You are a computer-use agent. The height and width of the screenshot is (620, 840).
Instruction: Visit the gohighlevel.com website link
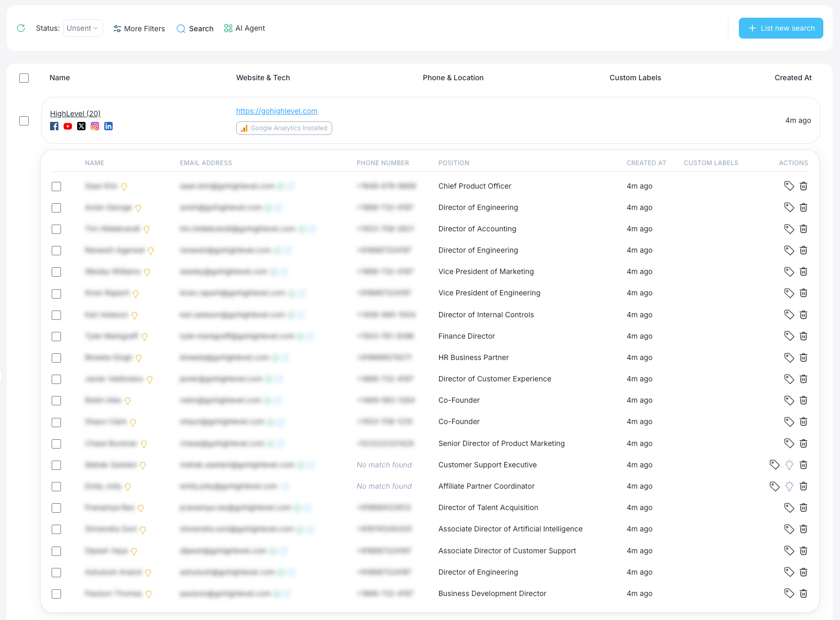[277, 111]
